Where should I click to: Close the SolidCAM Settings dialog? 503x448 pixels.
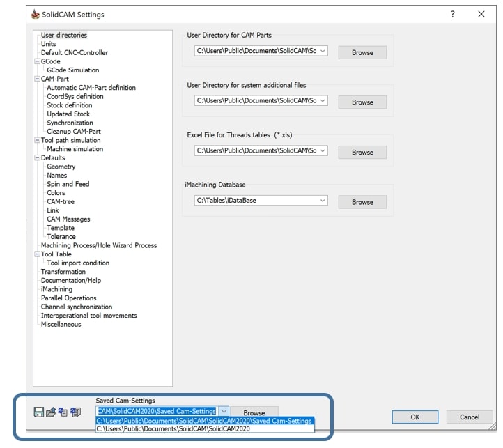click(481, 14)
